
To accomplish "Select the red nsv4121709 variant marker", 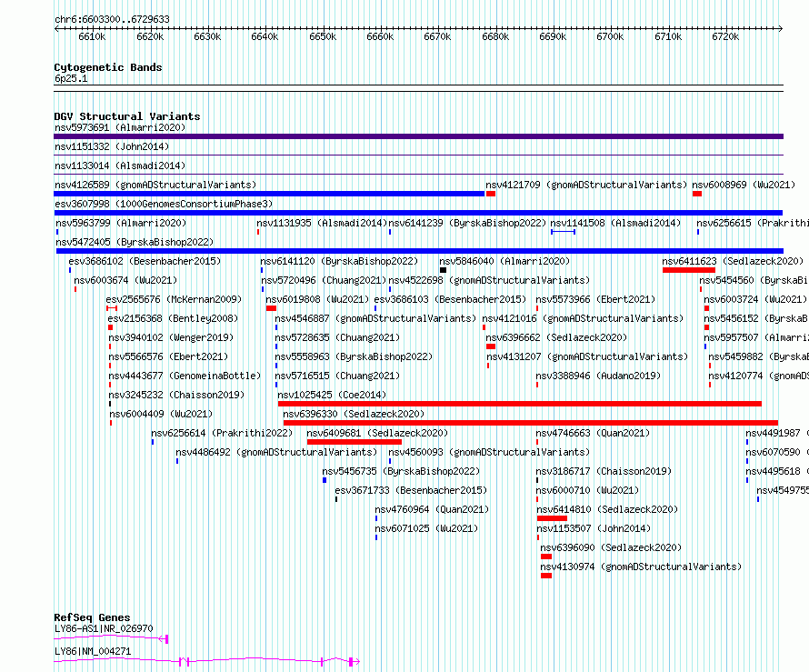I will pyautogui.click(x=491, y=194).
